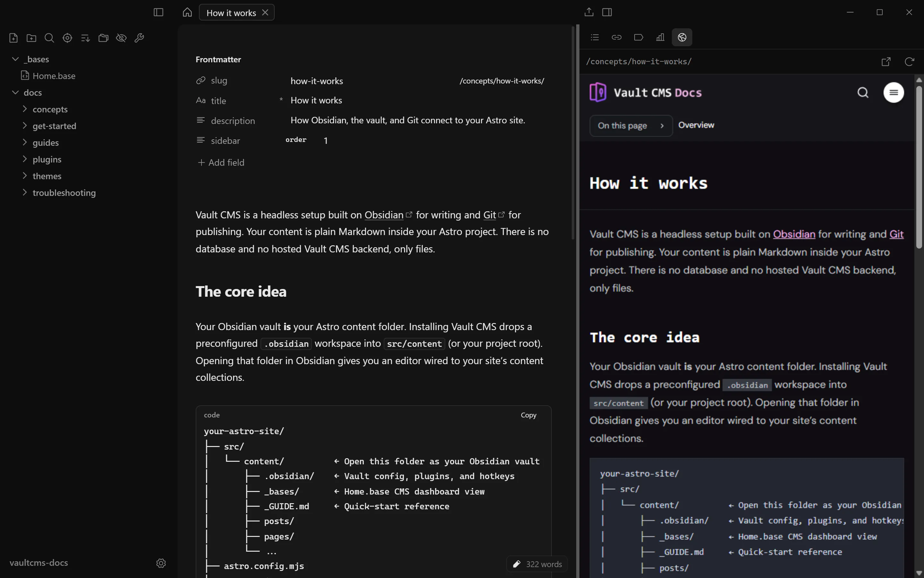
Task: Open the tags tab icon
Action: coord(638,38)
